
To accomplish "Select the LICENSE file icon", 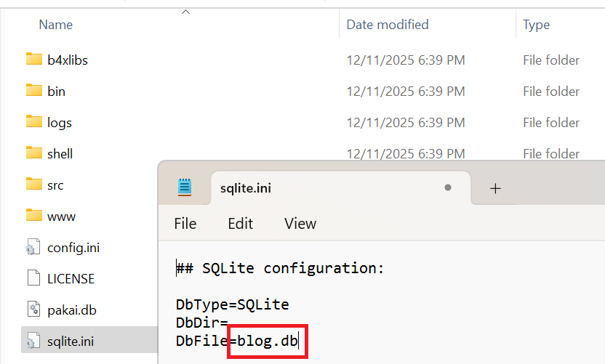I will click(x=33, y=278).
